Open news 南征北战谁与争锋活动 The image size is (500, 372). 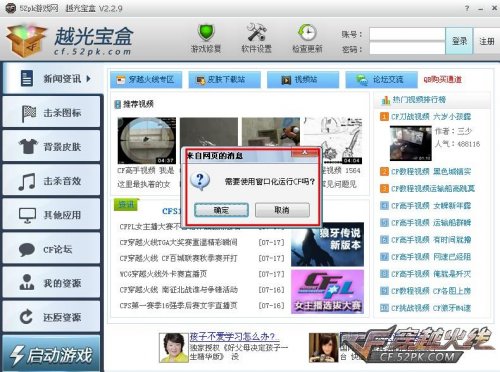[x=178, y=290]
